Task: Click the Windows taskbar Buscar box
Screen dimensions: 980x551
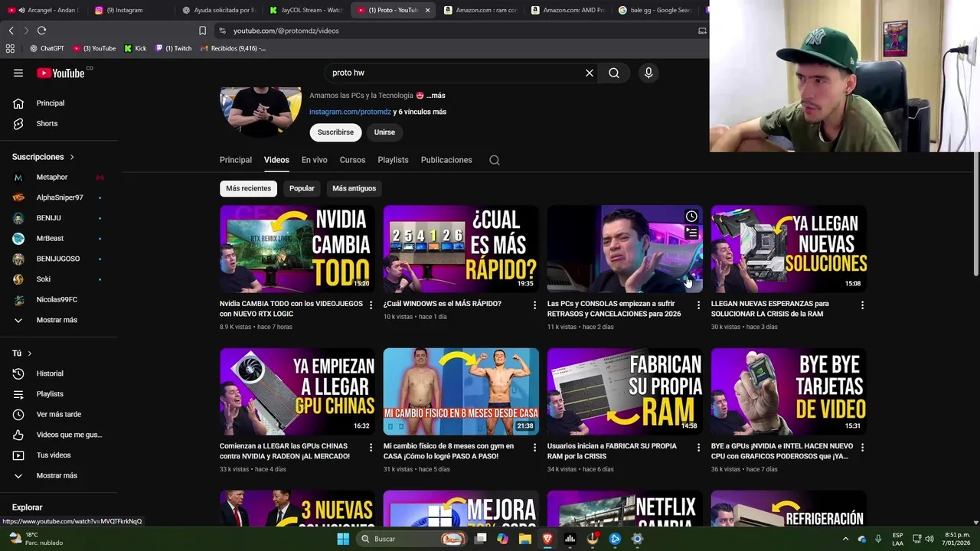Action: click(x=412, y=539)
